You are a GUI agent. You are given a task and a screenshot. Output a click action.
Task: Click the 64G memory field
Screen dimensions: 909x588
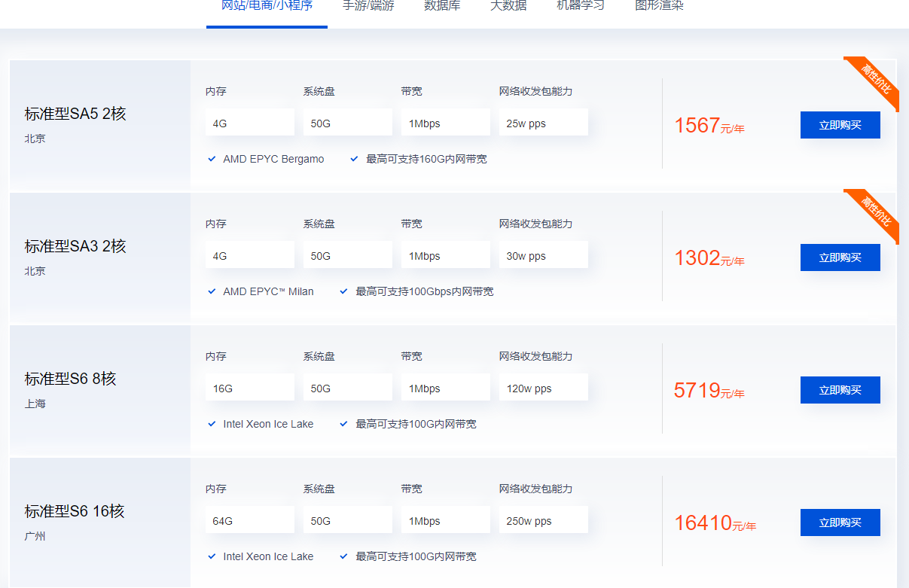point(250,521)
